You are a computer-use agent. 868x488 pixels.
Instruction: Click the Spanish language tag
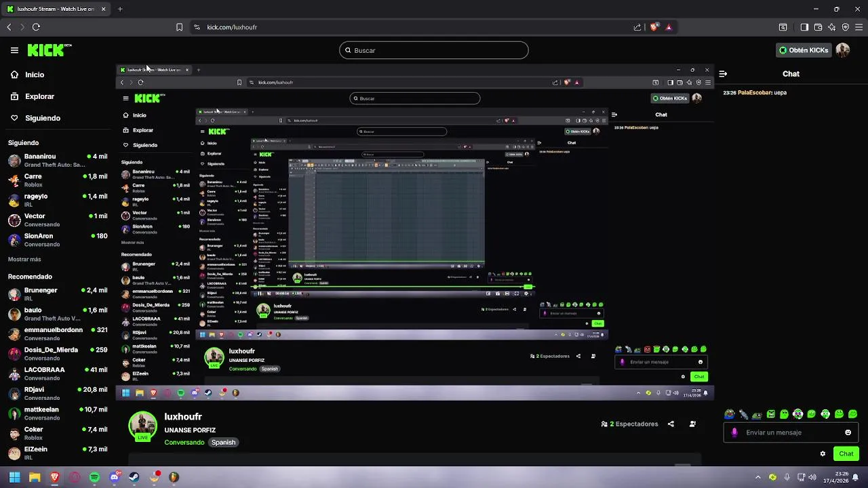pos(223,443)
